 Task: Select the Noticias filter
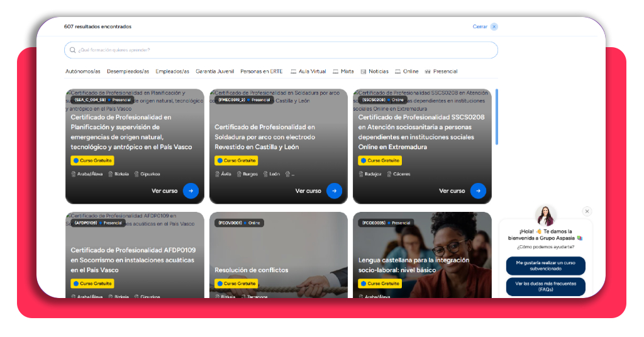[x=375, y=72]
